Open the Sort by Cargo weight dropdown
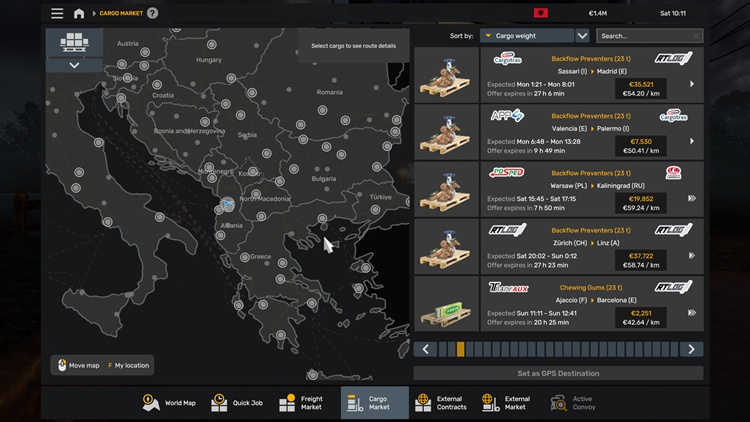 point(526,36)
